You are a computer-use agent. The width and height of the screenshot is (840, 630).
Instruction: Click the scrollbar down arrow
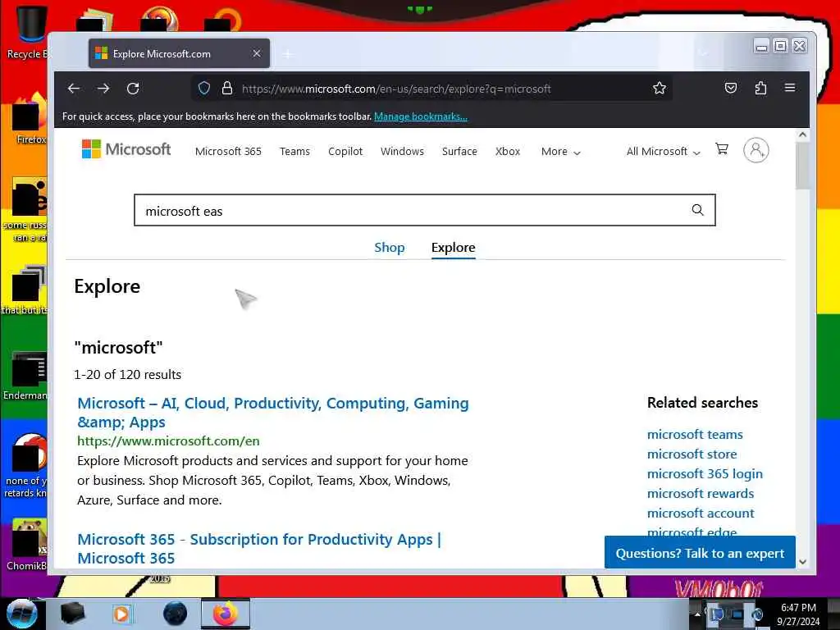[x=802, y=562]
